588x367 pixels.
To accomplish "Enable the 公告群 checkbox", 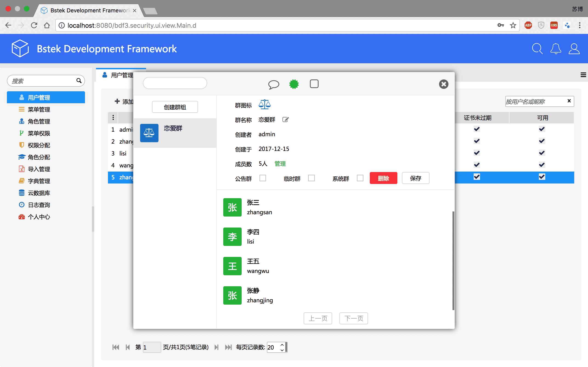I will coord(263,178).
